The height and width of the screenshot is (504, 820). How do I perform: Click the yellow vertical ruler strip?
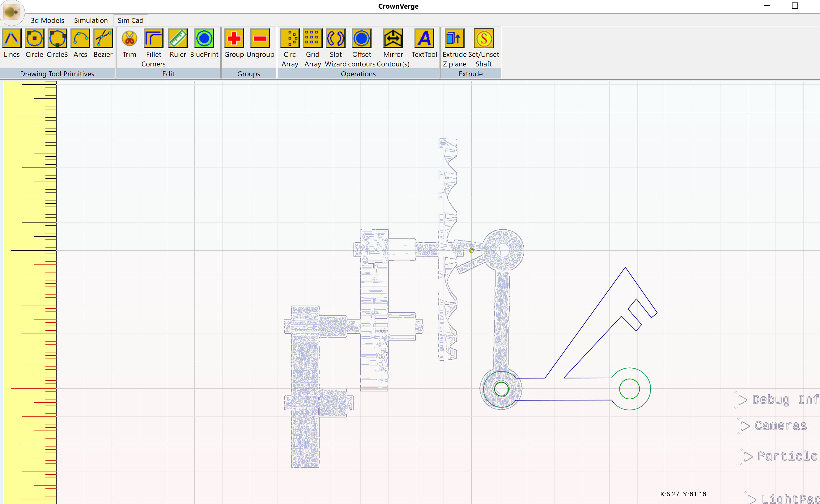pos(30,290)
